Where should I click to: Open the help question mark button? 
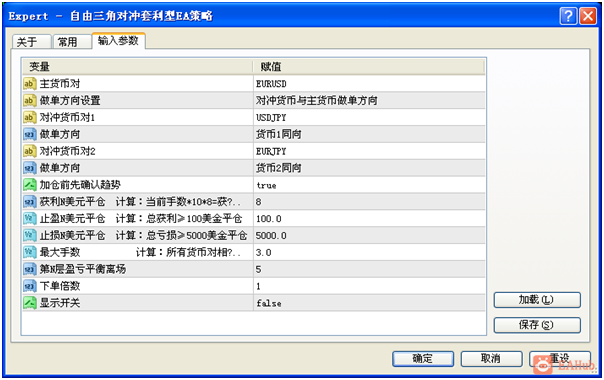click(568, 16)
